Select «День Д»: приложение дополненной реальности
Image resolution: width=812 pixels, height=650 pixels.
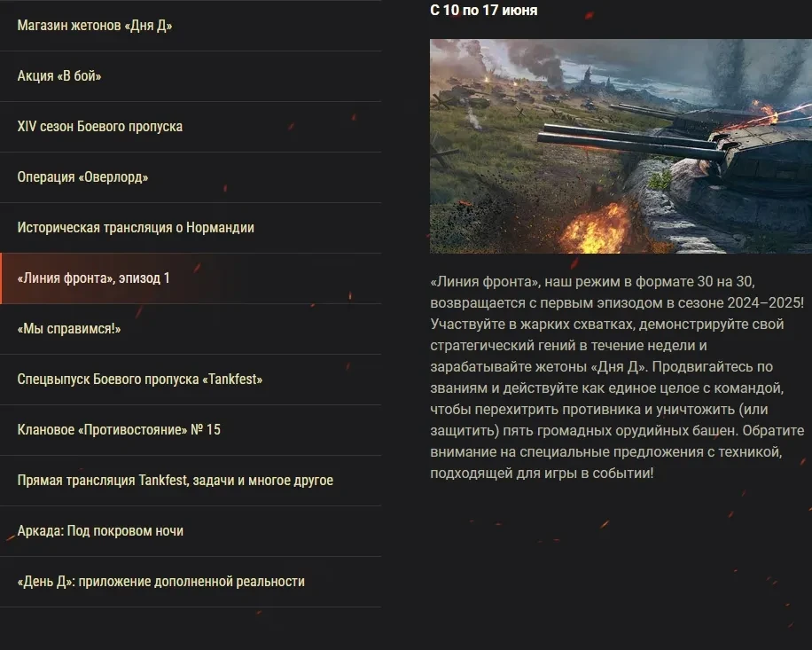tap(191, 582)
